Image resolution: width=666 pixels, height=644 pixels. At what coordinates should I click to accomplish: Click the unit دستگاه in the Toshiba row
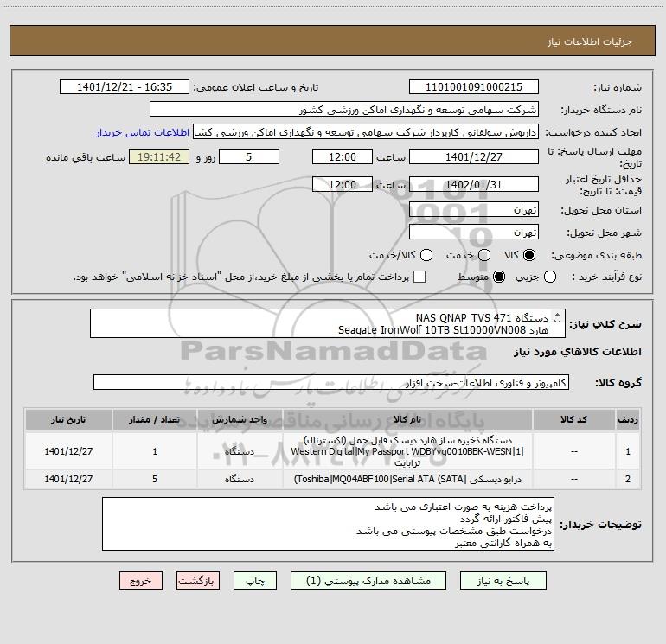coord(240,479)
